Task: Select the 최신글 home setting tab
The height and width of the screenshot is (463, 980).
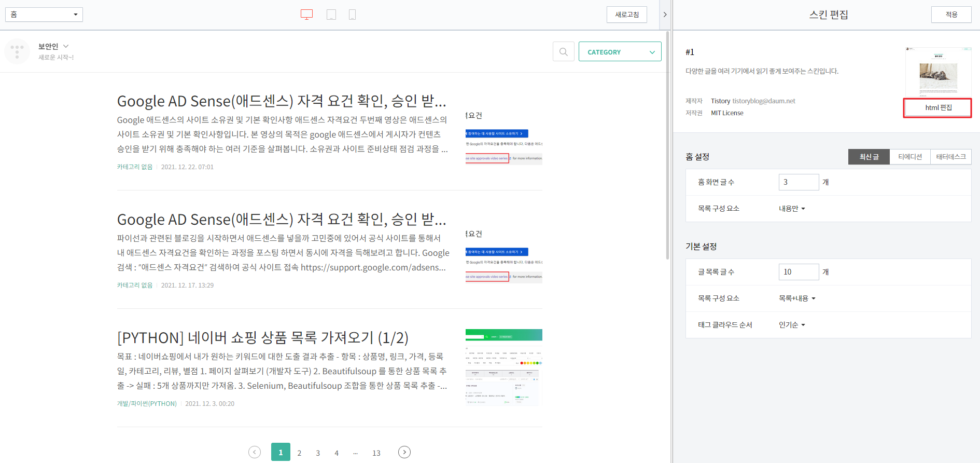Action: click(869, 157)
